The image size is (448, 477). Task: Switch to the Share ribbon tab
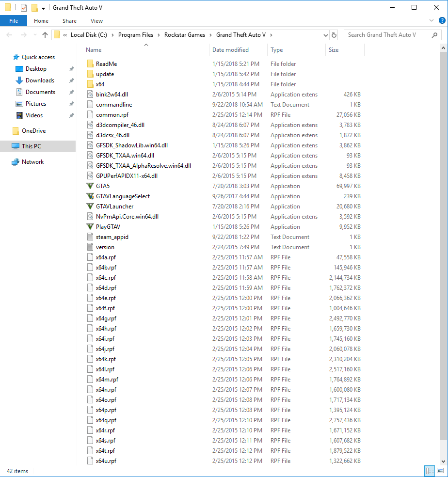(x=69, y=21)
